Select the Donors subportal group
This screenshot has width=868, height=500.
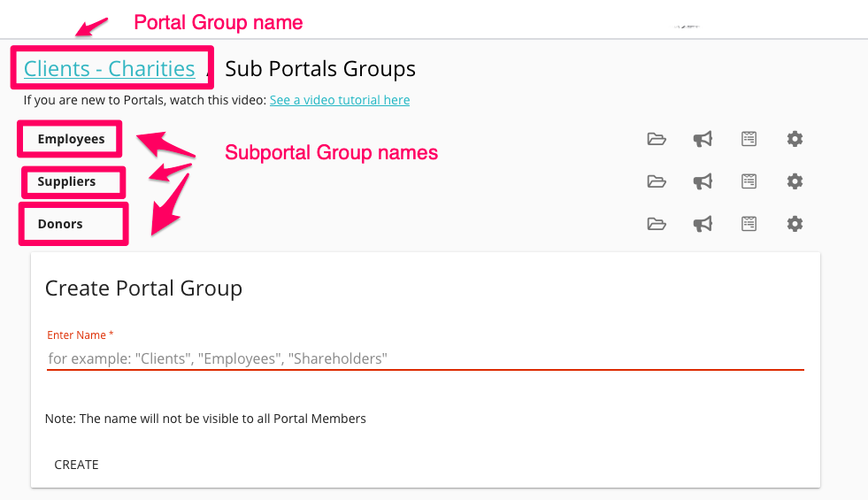point(60,224)
